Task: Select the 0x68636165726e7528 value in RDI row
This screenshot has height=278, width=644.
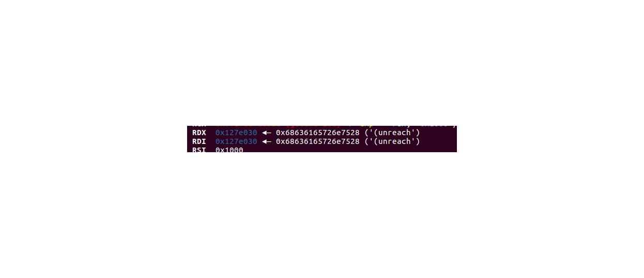Action: (x=318, y=141)
